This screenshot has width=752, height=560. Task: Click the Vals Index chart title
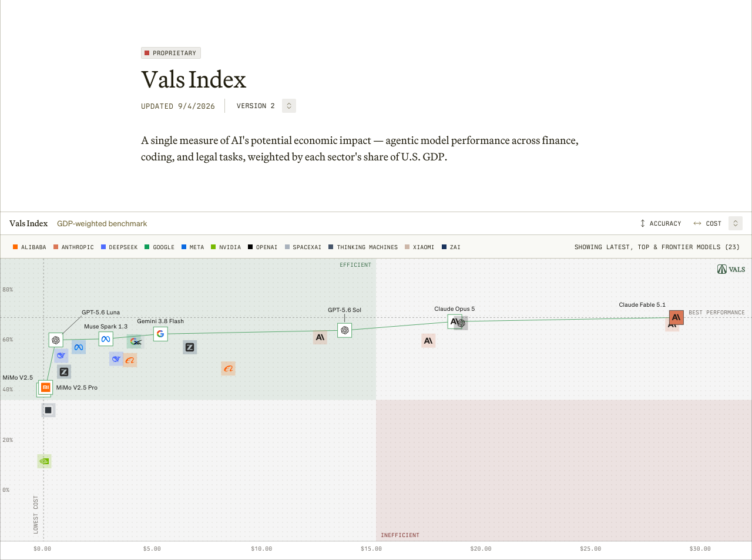28,223
